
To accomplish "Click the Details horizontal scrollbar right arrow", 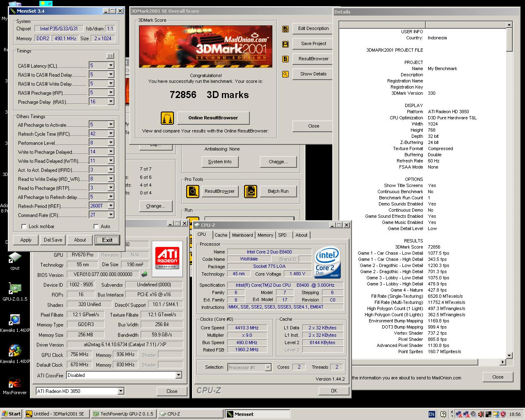I will coord(503,362).
